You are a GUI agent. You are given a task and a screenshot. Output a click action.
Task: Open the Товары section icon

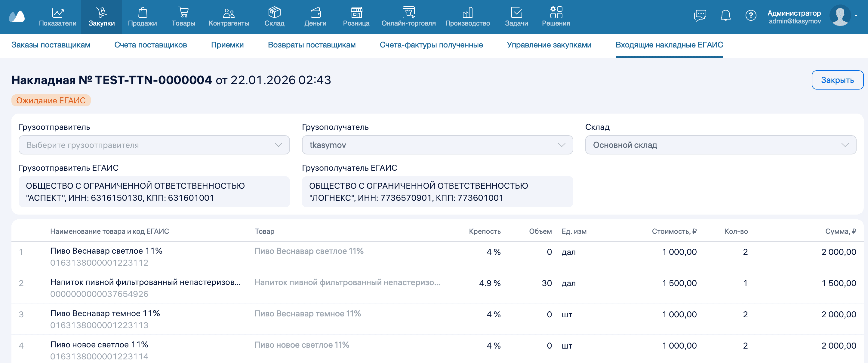pos(183,13)
